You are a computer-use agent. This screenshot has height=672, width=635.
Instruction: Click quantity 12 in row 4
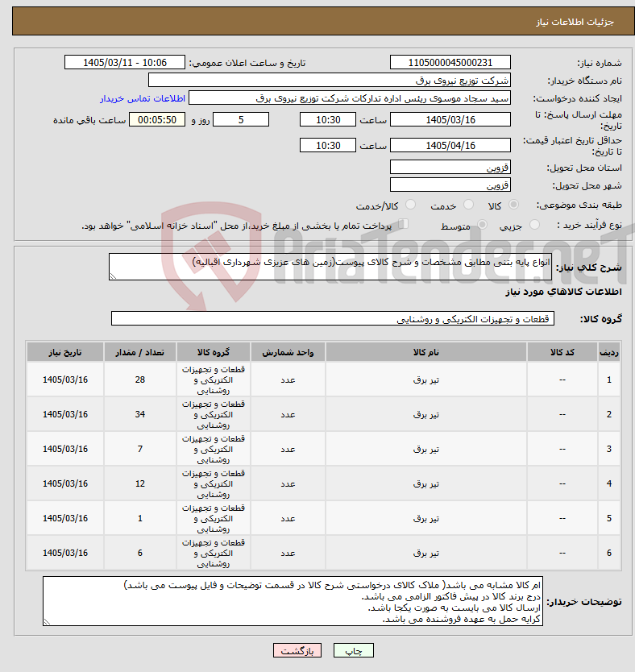pyautogui.click(x=139, y=484)
